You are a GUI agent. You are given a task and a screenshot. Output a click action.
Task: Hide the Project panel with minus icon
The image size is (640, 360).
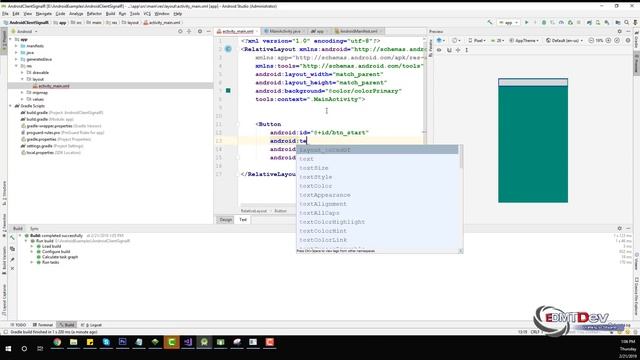pyautogui.click(x=209, y=31)
